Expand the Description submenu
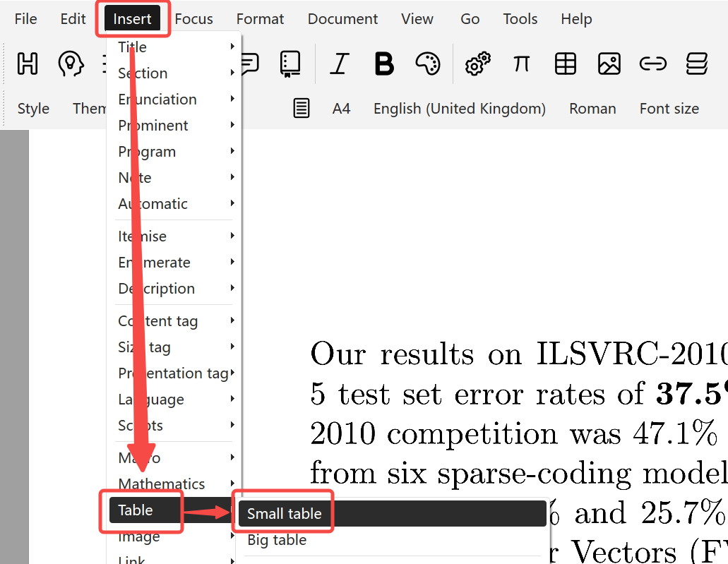Image resolution: width=728 pixels, height=564 pixels. [x=174, y=288]
